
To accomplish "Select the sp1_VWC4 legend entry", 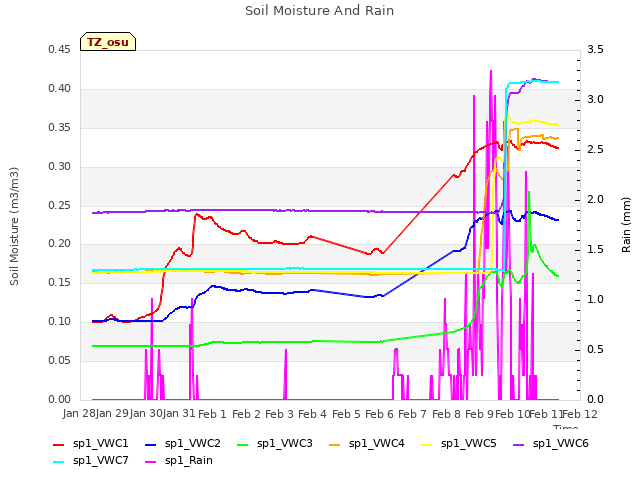I will click(367, 444).
